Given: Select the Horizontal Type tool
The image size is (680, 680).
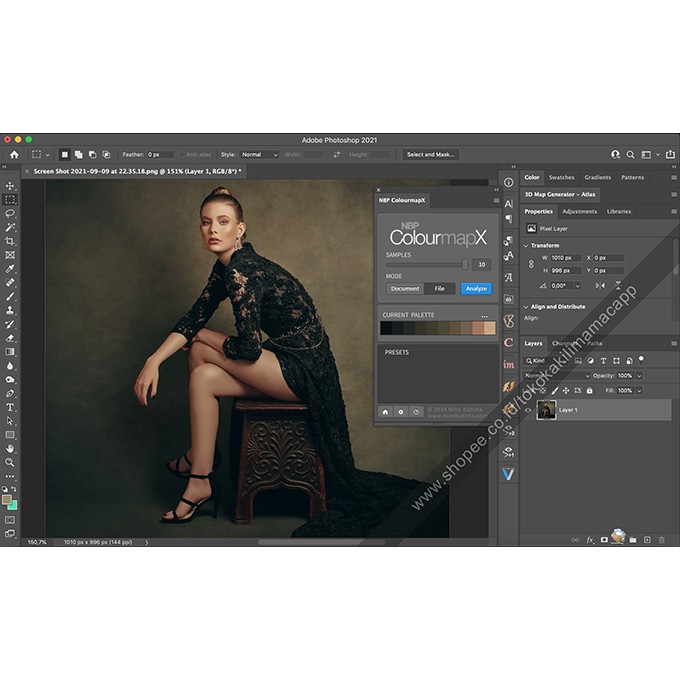Looking at the screenshot, I should (10, 407).
